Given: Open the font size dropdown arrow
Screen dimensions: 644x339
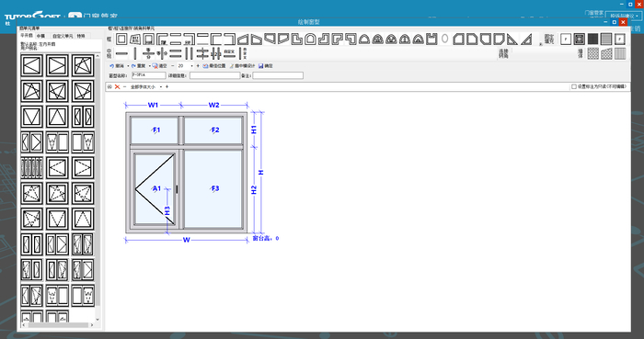Looking at the screenshot, I should pyautogui.click(x=161, y=87).
